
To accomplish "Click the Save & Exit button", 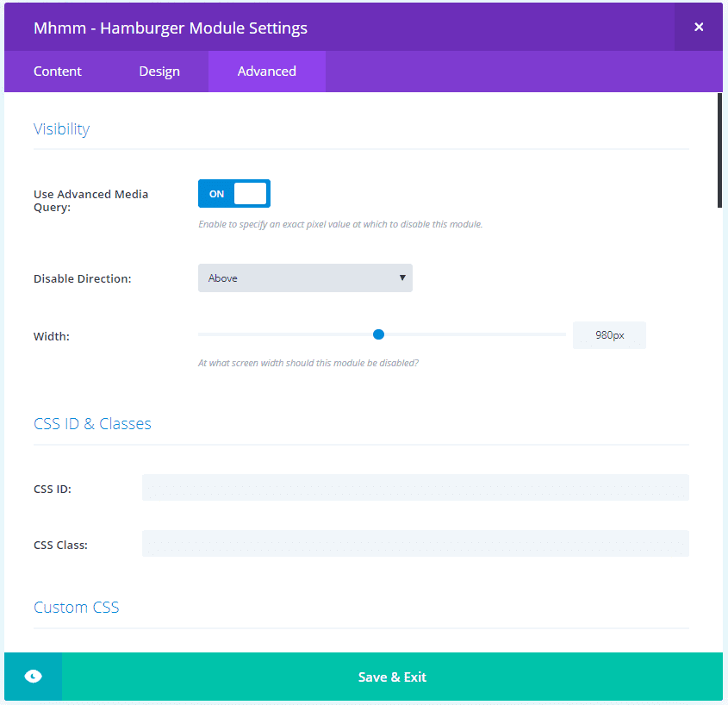I will pos(392,677).
